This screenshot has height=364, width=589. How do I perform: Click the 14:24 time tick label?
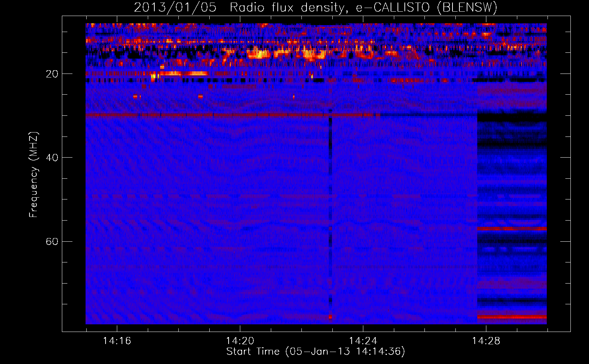point(363,341)
